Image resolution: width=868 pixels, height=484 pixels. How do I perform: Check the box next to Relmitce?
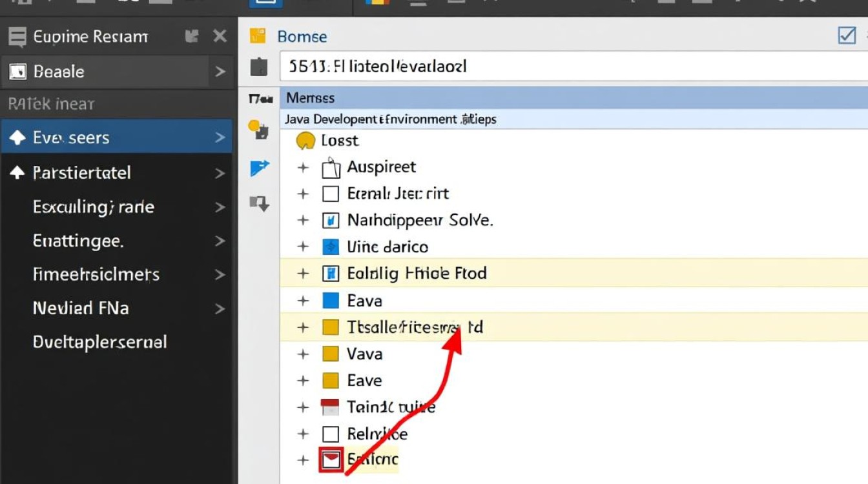pyautogui.click(x=330, y=434)
